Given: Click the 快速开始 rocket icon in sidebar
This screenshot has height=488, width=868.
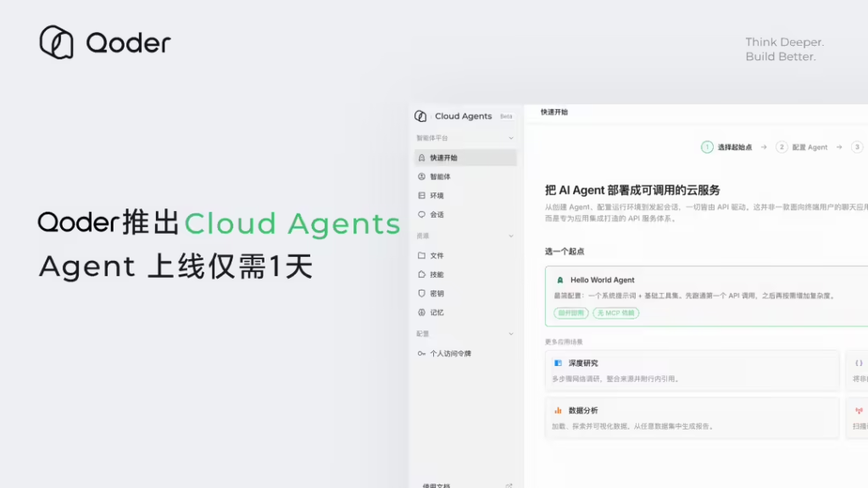Looking at the screenshot, I should [422, 158].
